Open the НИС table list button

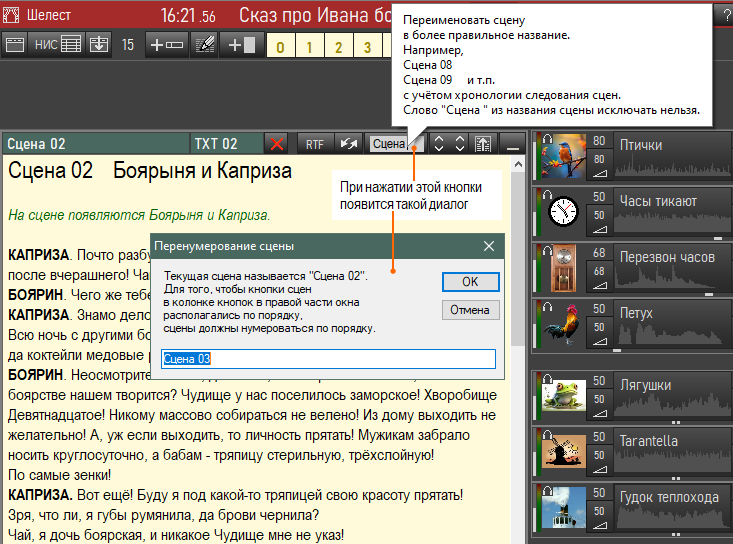57,45
